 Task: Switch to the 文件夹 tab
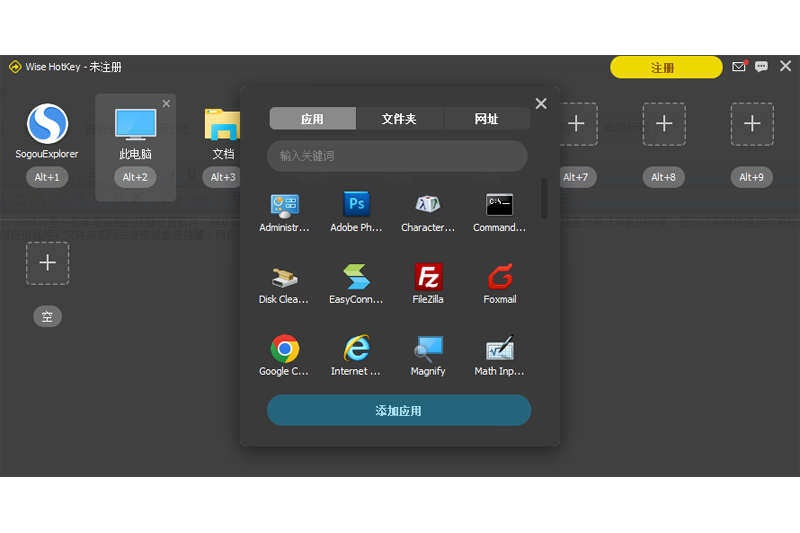(x=399, y=119)
